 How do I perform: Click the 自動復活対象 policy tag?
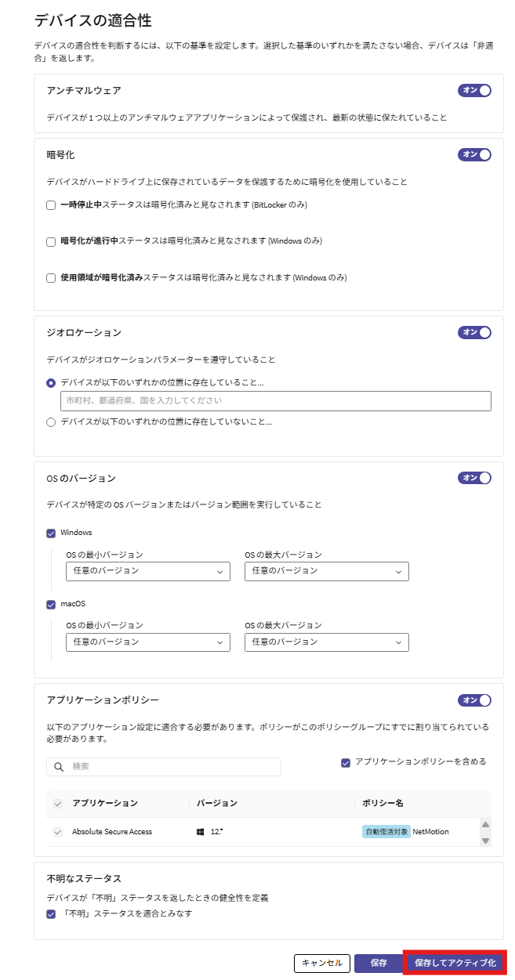pos(386,832)
